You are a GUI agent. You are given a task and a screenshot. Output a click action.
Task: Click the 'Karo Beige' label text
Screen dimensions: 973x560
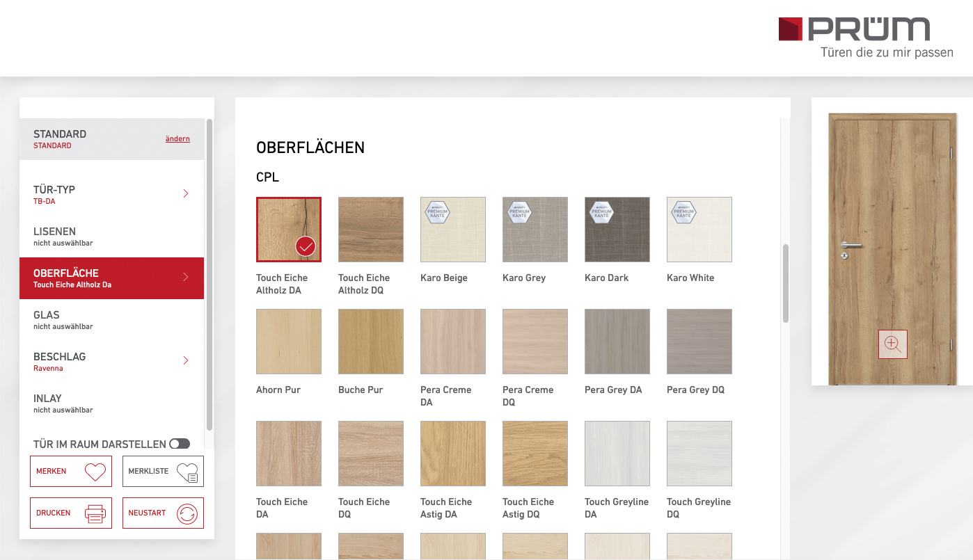(x=444, y=278)
